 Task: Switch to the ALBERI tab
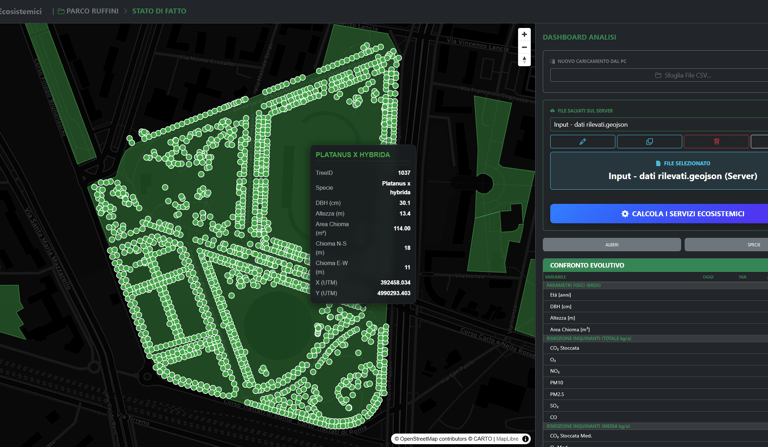click(x=612, y=244)
